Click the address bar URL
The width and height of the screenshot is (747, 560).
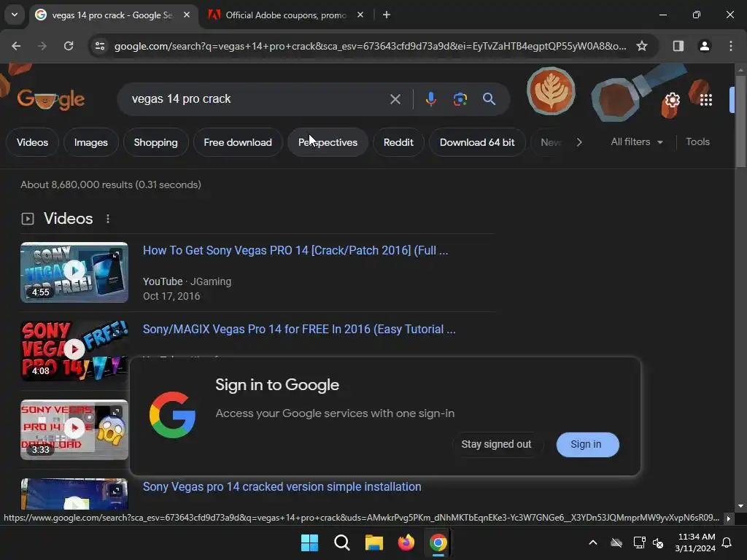coord(370,46)
